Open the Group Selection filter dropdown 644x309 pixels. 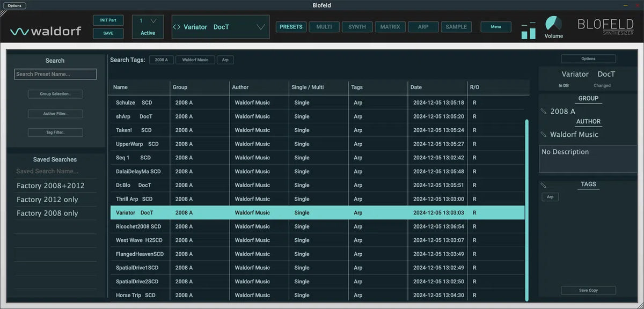point(55,94)
